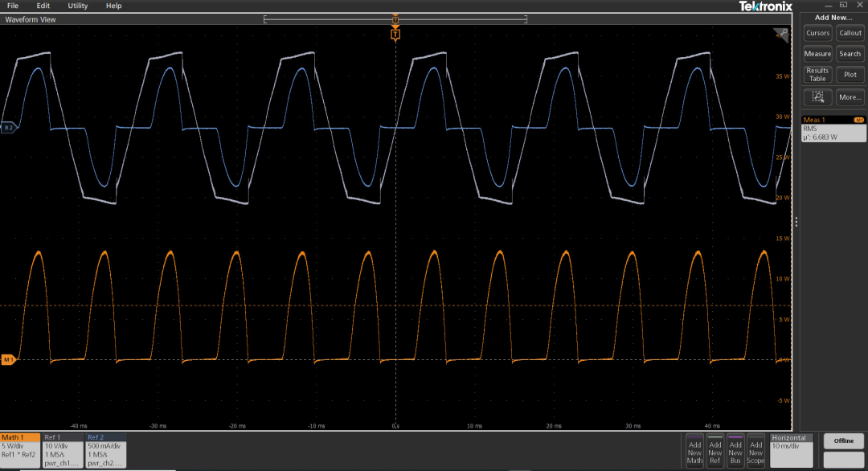
Task: Open the Ref 2 badge
Action: click(105, 450)
